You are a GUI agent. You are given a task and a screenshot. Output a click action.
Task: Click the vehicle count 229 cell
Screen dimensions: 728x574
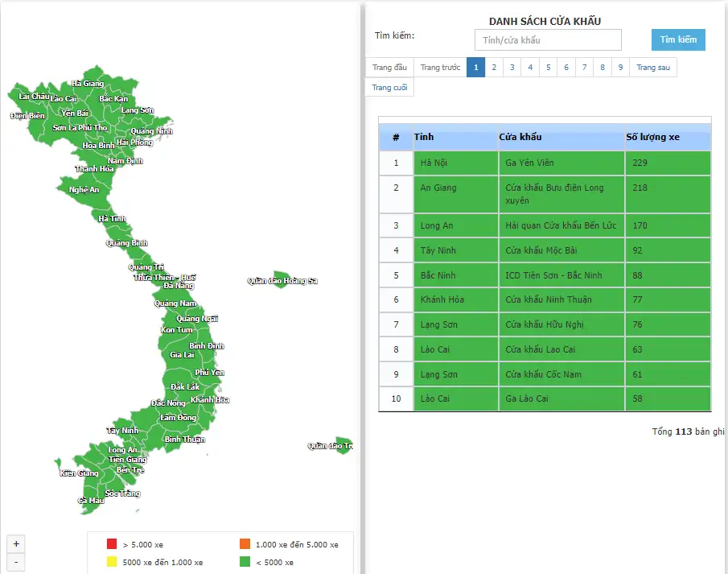point(668,163)
